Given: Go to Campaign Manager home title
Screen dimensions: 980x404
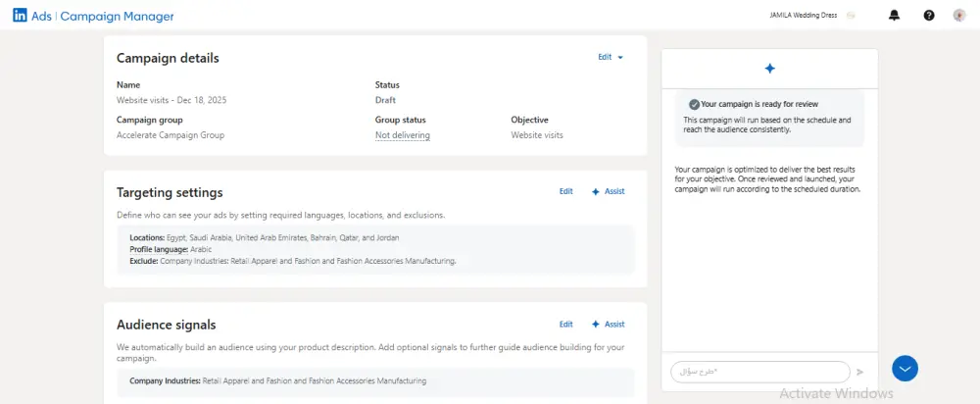Looking at the screenshot, I should (117, 17).
